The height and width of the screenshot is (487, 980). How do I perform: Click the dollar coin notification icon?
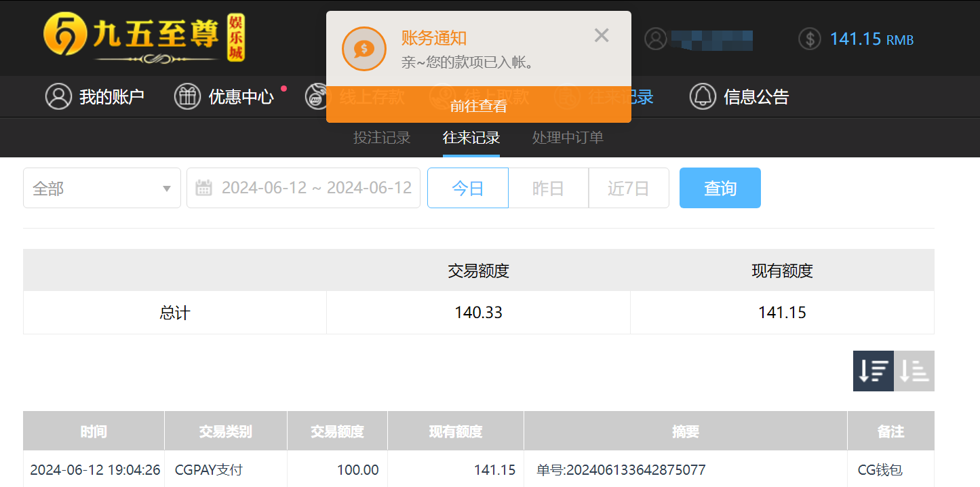364,49
